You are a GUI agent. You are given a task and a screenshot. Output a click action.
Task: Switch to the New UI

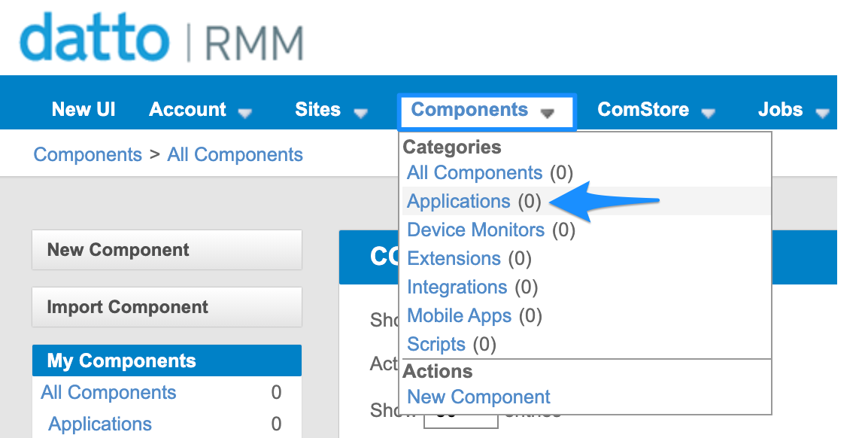tap(83, 108)
